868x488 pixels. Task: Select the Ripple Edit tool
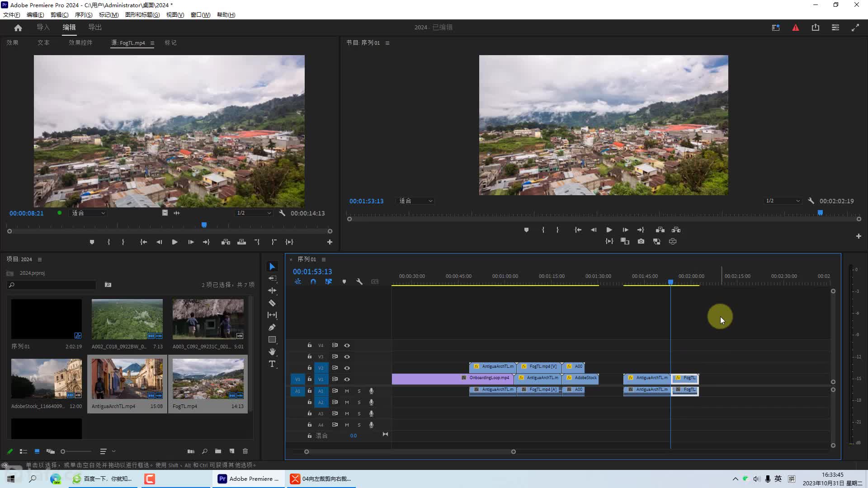pyautogui.click(x=272, y=291)
